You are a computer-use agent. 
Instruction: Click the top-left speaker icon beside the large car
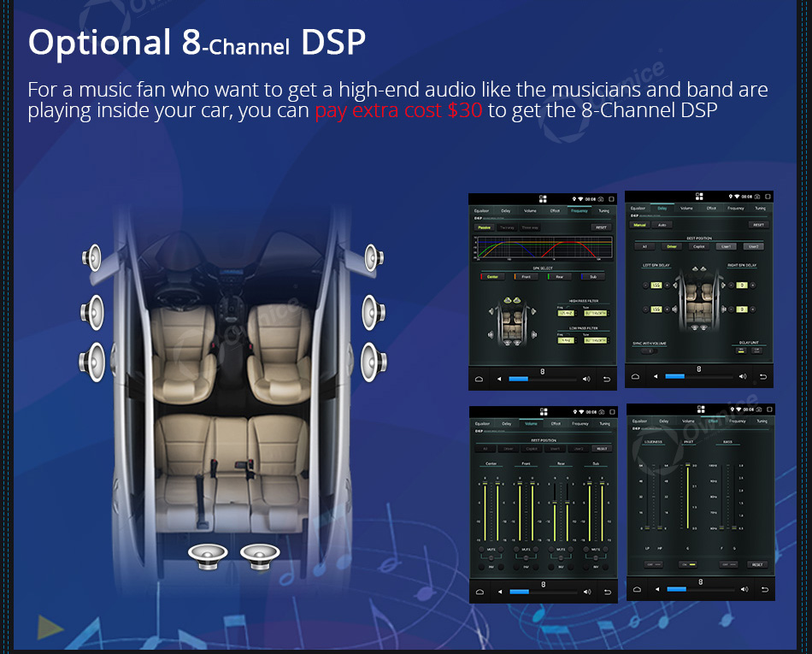pos(92,257)
